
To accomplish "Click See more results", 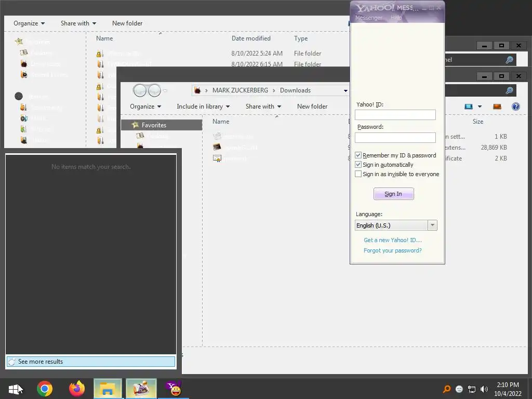I will [x=91, y=362].
